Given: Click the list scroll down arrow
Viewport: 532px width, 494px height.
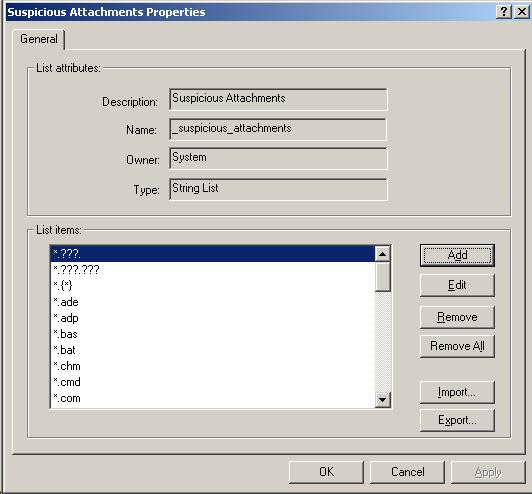Looking at the screenshot, I should coord(382,400).
